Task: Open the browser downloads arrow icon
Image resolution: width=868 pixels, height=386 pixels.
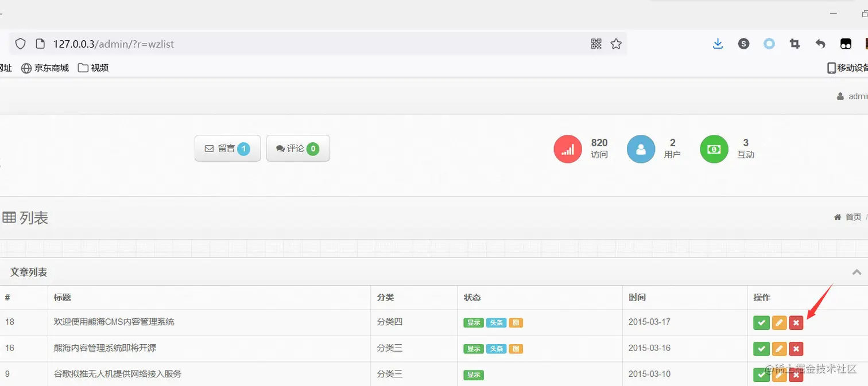Action: tap(718, 44)
